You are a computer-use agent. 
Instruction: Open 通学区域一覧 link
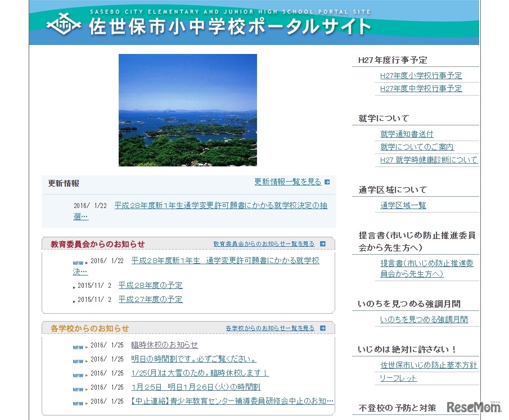[x=403, y=206]
